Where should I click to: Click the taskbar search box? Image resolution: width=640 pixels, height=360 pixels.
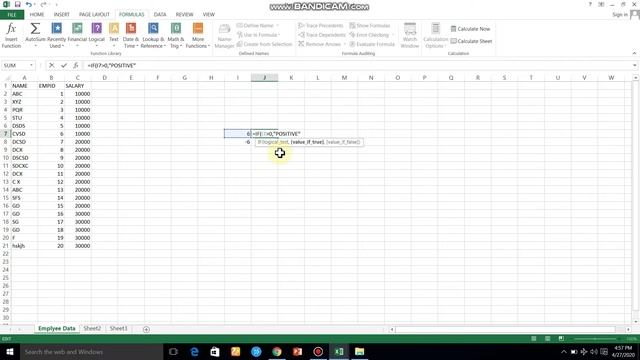coord(91,352)
